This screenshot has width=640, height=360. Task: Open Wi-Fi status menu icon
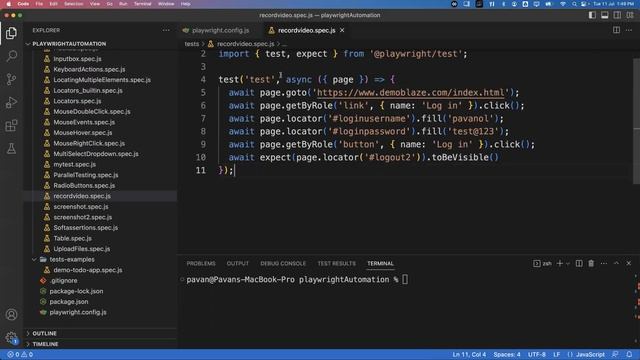[563, 4]
